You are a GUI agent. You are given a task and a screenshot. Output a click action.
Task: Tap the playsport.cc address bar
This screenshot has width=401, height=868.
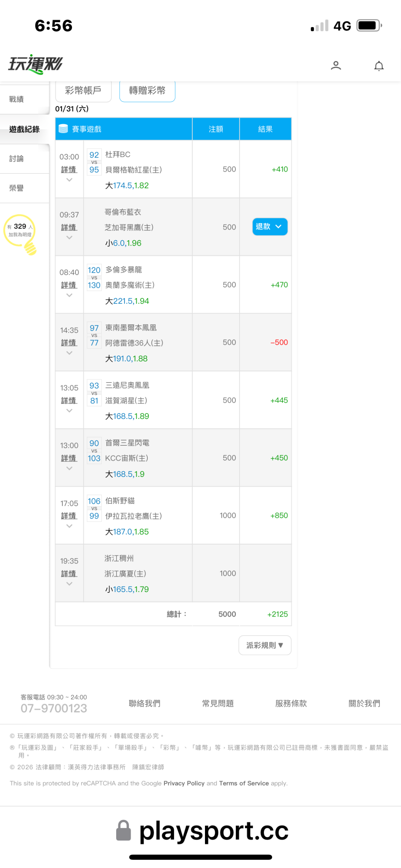[213, 831]
